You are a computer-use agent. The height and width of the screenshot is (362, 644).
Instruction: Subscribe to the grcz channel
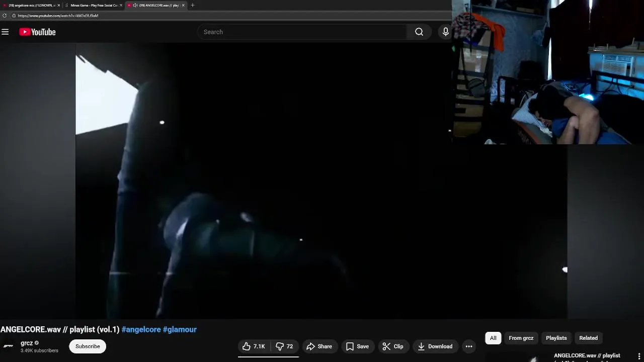pos(88,346)
